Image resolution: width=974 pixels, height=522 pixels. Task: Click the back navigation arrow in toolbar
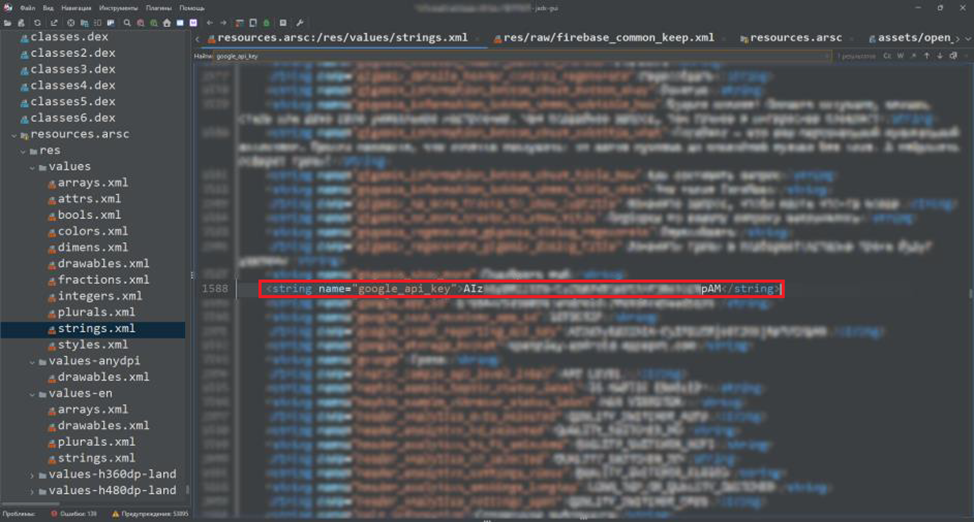[209, 22]
